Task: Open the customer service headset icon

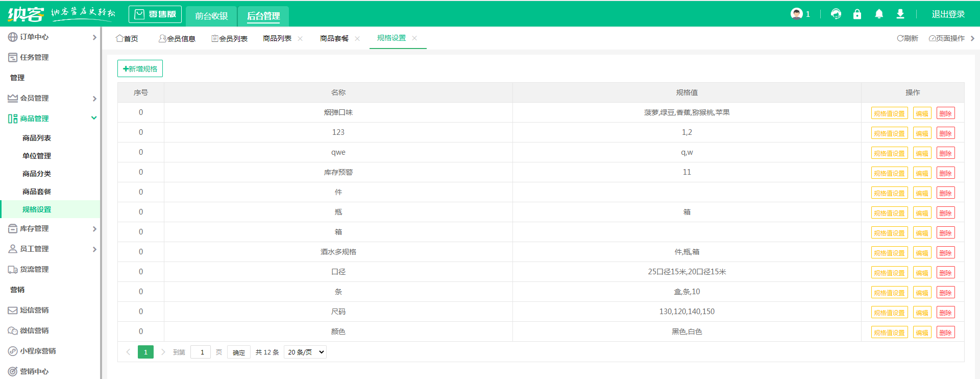Action: [x=836, y=14]
